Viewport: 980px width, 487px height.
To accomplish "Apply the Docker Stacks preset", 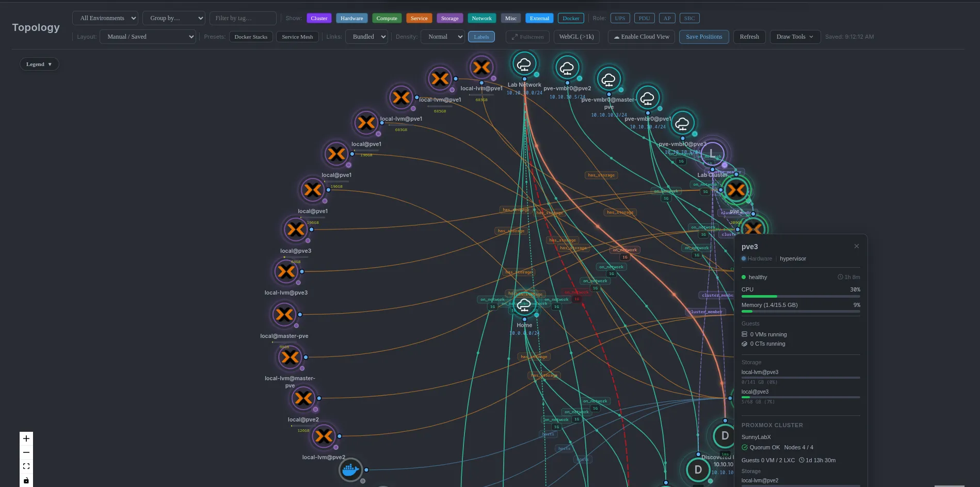I will tap(251, 37).
